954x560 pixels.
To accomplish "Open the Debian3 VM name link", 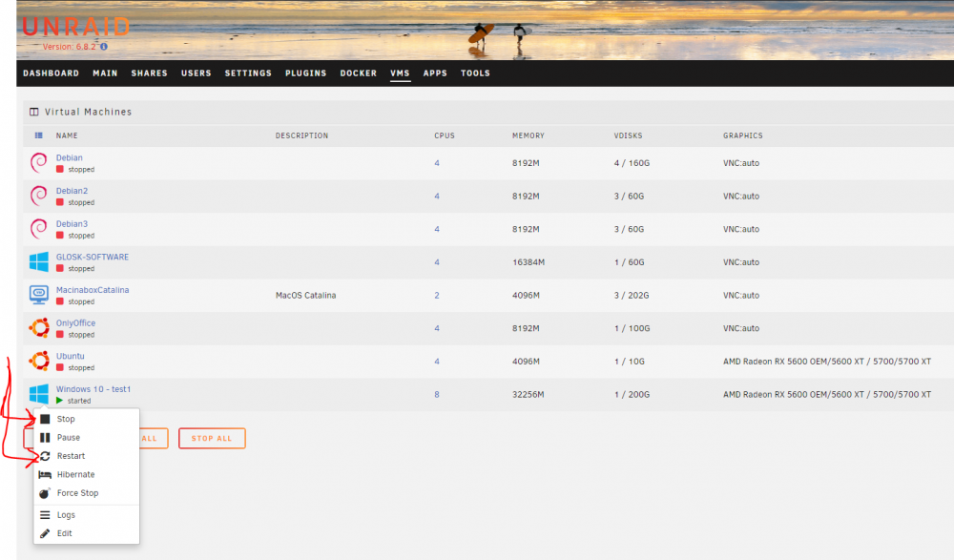I will (72, 224).
